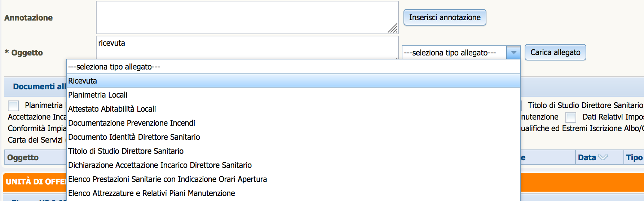The width and height of the screenshot is (644, 201).
Task: Tick the Dati Relativi Impo checkbox
Action: tap(571, 117)
